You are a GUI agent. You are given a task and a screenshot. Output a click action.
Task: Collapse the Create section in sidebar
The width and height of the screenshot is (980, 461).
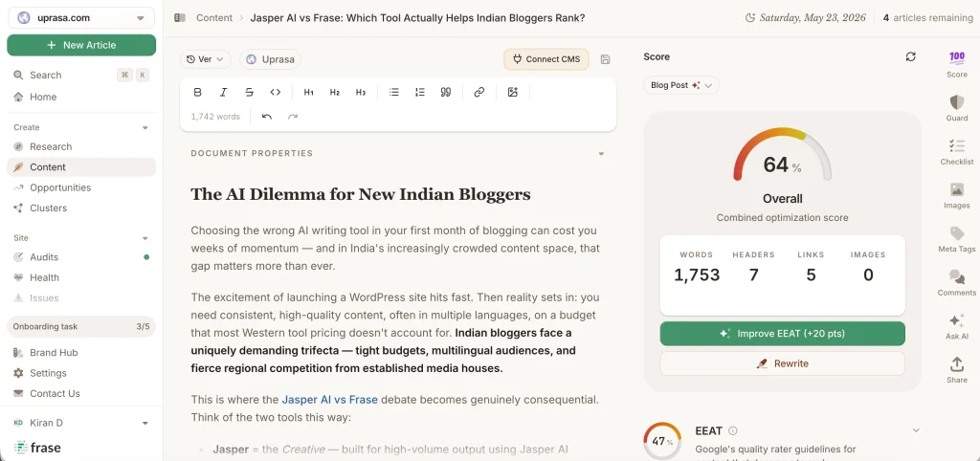(145, 127)
